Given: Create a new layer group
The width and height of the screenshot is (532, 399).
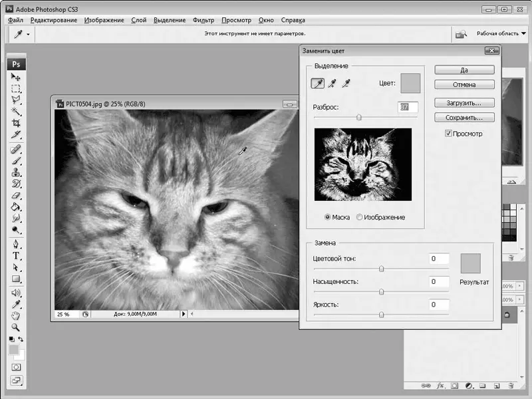Looking at the screenshot, I should [x=483, y=386].
